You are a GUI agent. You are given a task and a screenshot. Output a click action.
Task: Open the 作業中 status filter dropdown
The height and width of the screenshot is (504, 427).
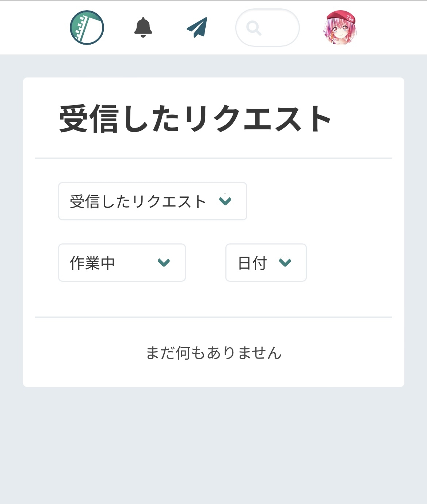click(x=122, y=263)
